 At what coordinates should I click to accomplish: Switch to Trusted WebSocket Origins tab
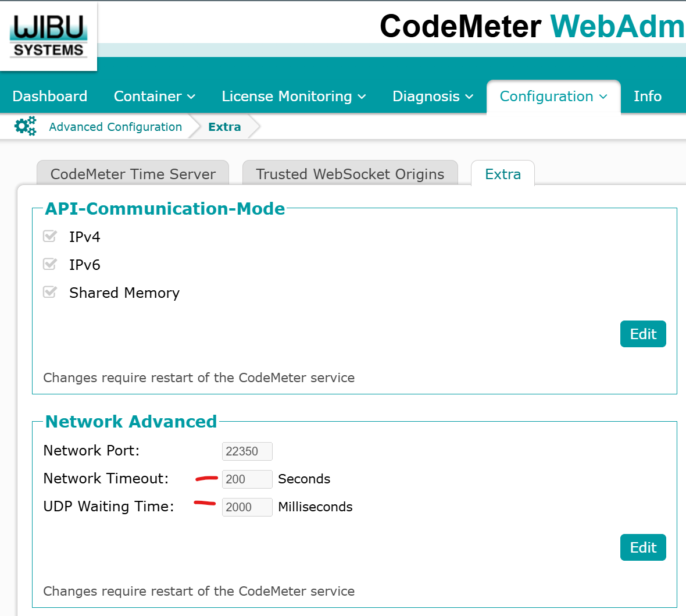pyautogui.click(x=350, y=173)
